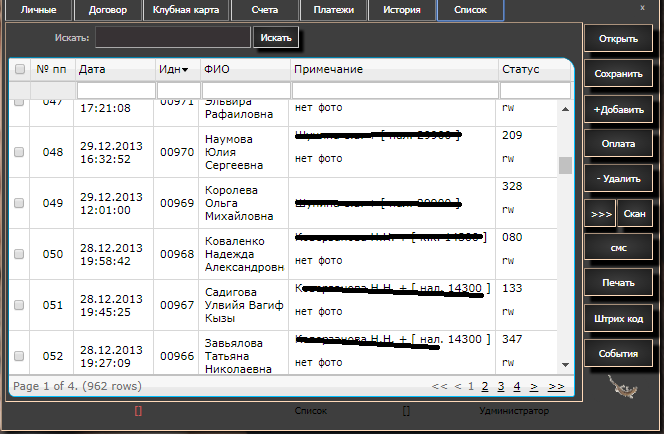Image resolution: width=664 pixels, height=434 pixels.
Task: Focus the ФИО column filter field
Action: point(246,91)
